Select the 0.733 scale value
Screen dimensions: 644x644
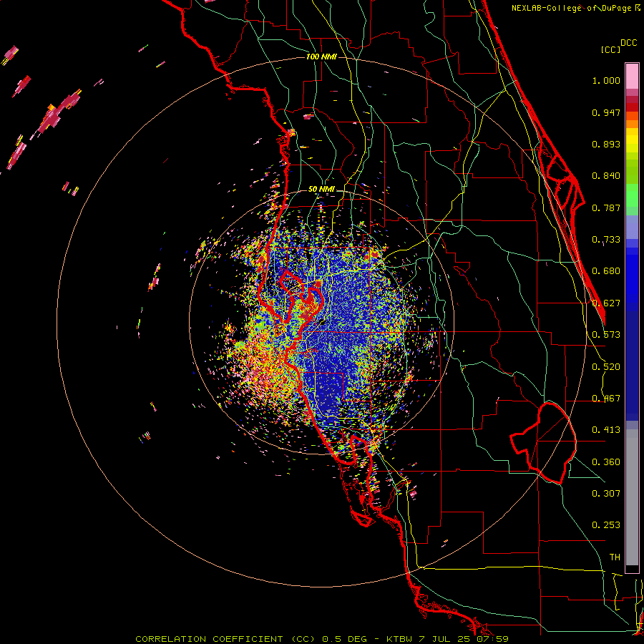pyautogui.click(x=606, y=240)
